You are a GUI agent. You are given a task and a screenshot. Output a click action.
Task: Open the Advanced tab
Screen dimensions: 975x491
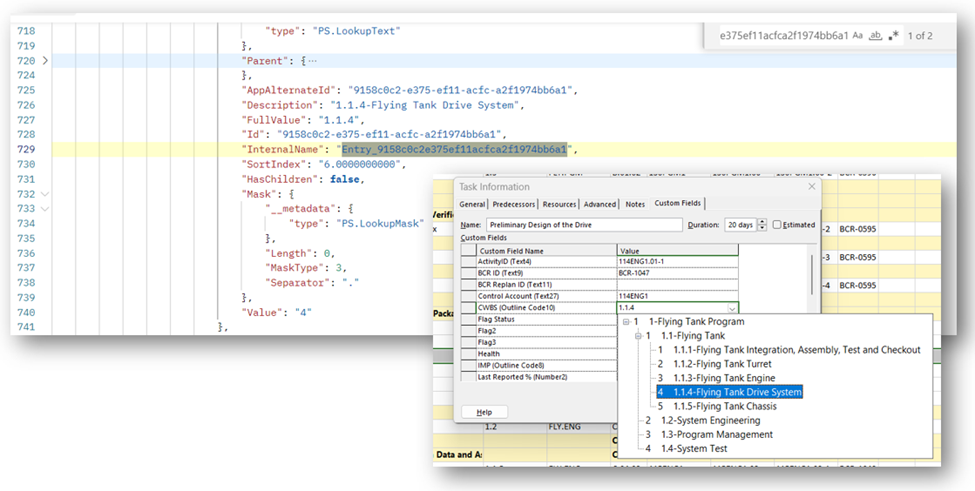(x=600, y=204)
